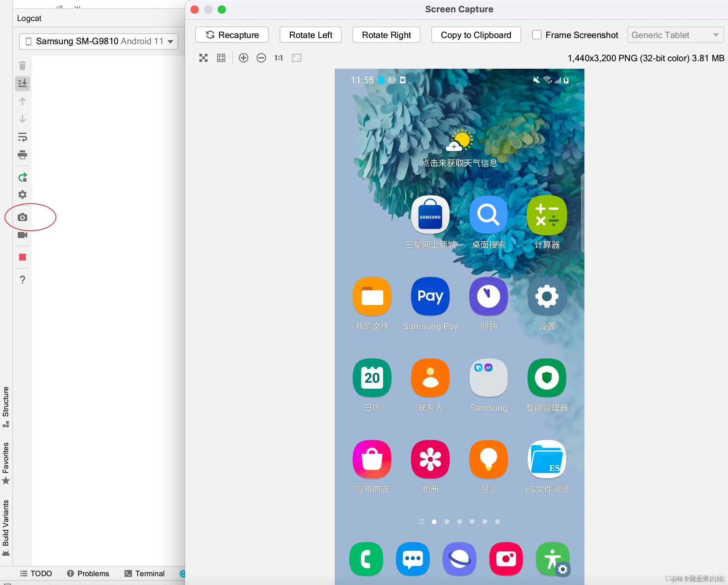
Task: Click the Recapture button
Action: [232, 35]
